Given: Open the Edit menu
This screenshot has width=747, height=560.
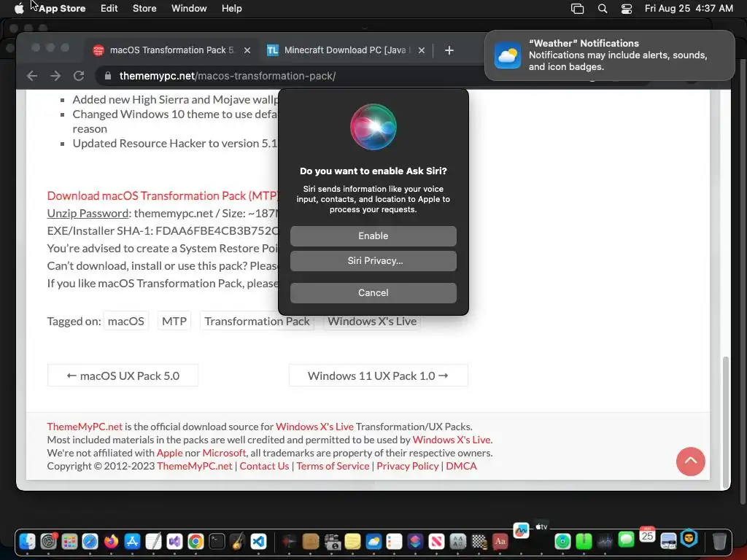Looking at the screenshot, I should (109, 8).
